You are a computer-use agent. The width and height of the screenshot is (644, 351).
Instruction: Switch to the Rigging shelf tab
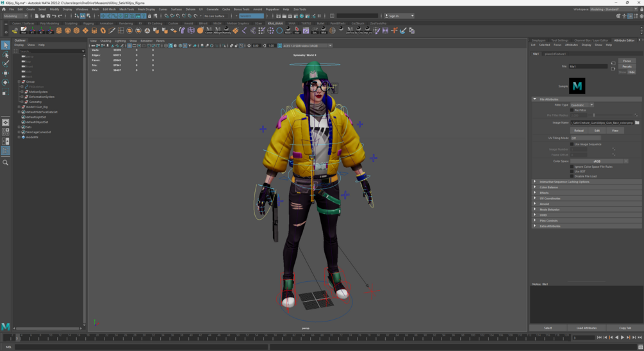pos(88,24)
